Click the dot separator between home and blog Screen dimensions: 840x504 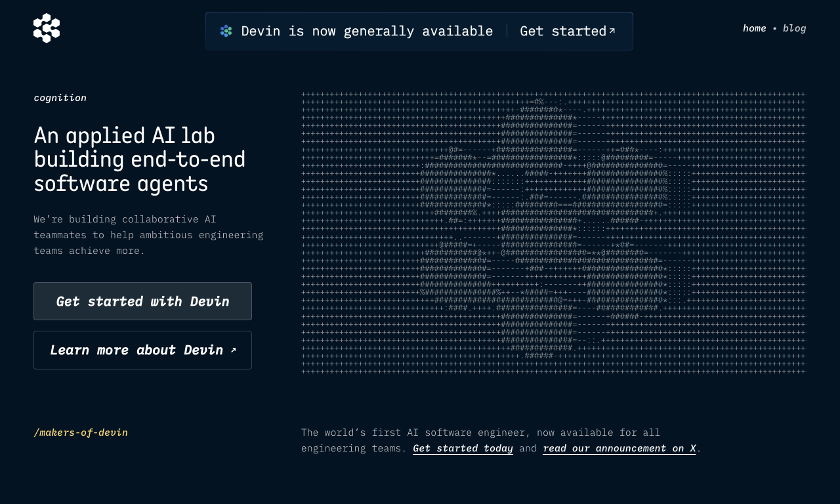774,28
